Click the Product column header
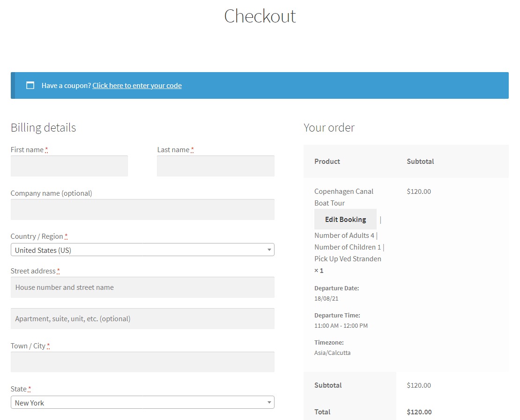Viewport: 520px width, 420px height. pos(327,162)
